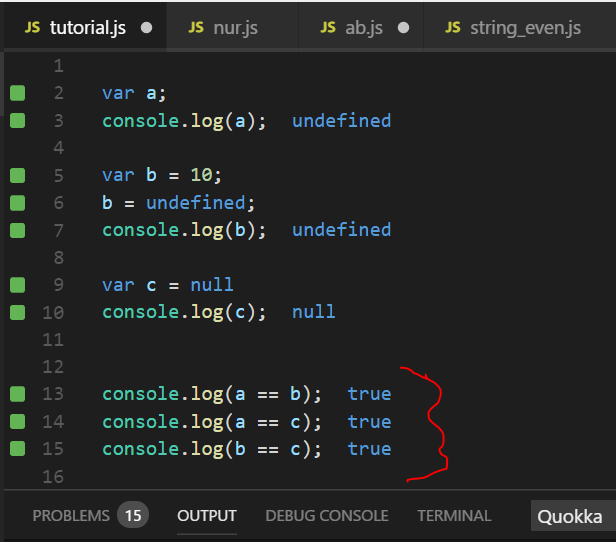Click Quokka coverage marker on line 6
This screenshot has width=616, height=542.
point(17,203)
